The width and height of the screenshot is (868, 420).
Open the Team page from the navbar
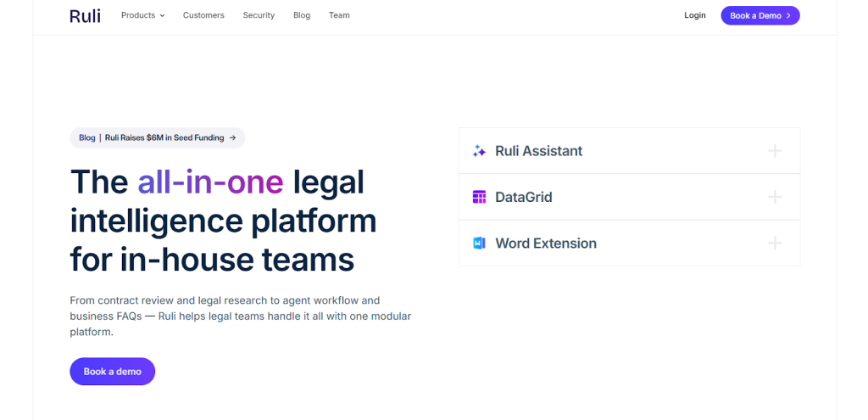tap(339, 15)
